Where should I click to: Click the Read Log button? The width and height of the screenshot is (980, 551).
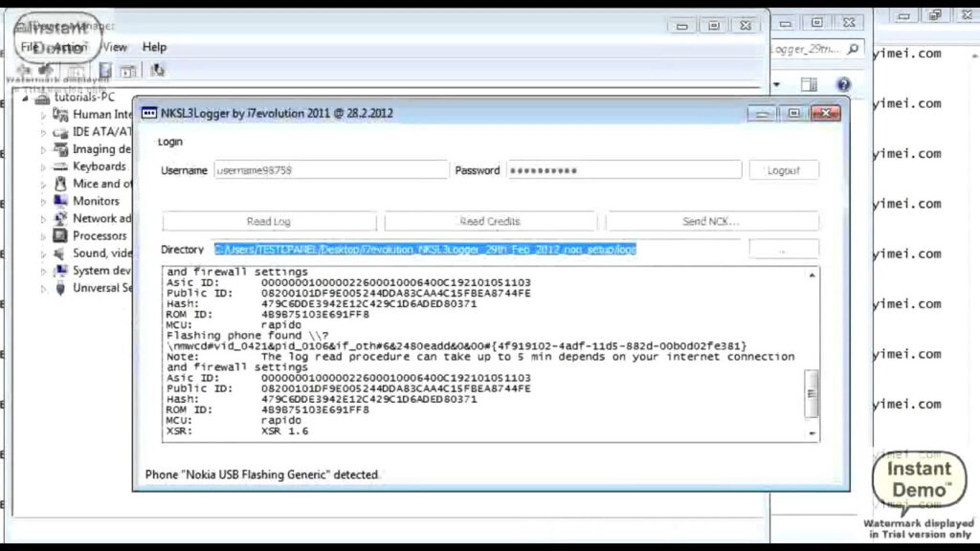[269, 221]
